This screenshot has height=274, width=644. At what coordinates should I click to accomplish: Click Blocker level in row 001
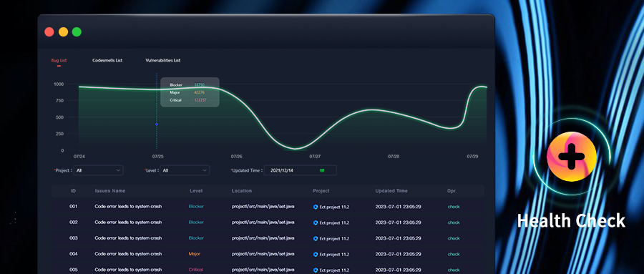[196, 207]
